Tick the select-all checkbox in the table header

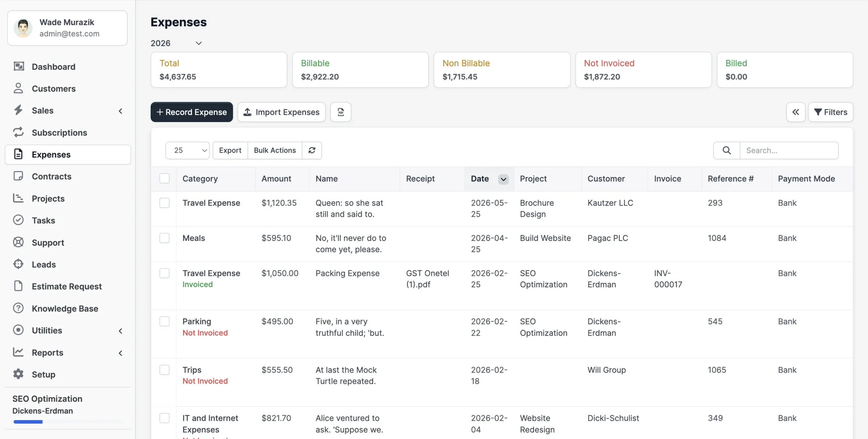164,178
